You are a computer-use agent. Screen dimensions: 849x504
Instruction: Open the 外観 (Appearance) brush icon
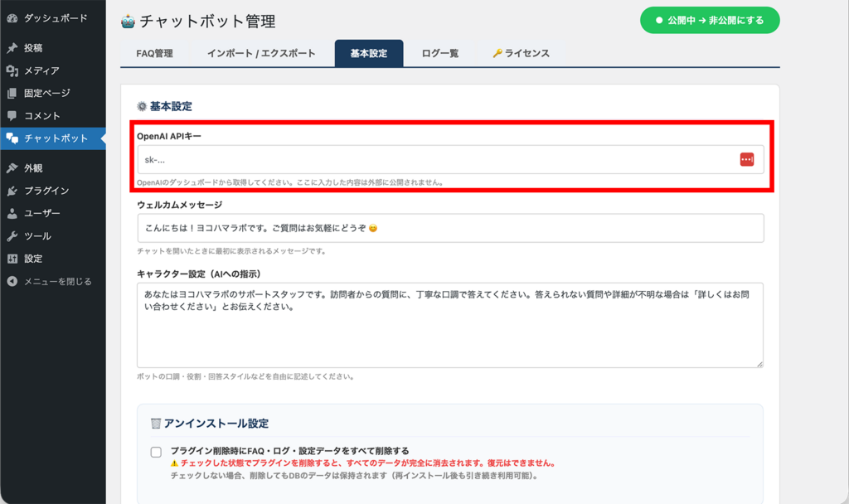[12, 167]
